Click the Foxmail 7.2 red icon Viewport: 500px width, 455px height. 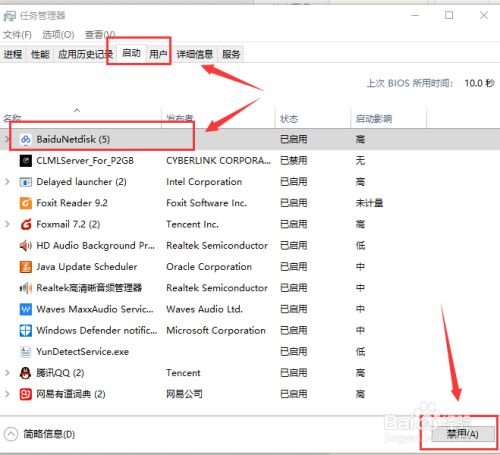pos(26,224)
